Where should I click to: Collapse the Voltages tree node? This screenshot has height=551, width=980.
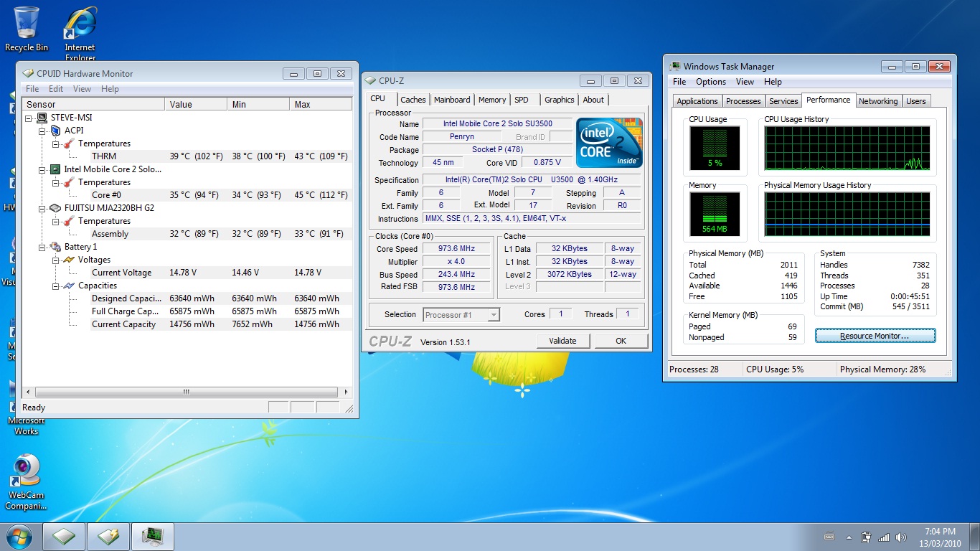[x=56, y=260]
